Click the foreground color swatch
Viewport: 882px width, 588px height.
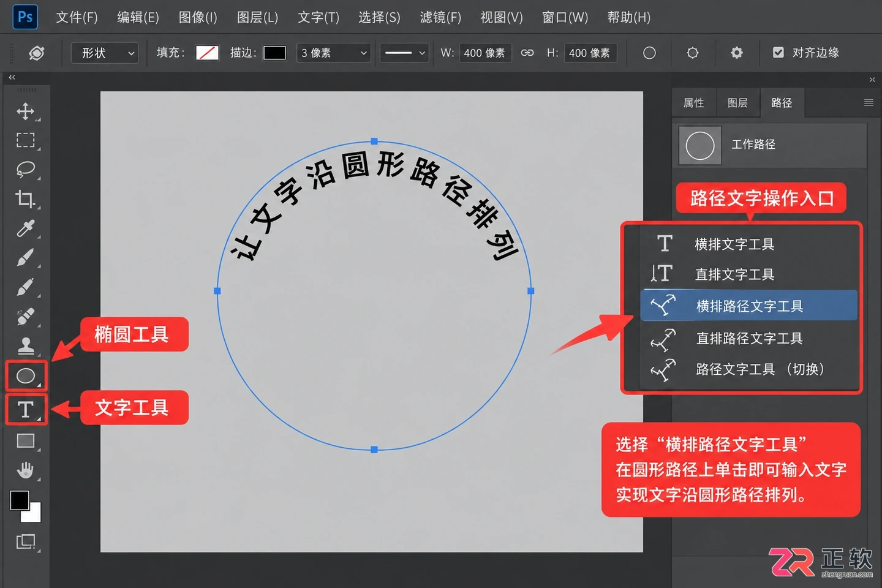pyautogui.click(x=20, y=500)
